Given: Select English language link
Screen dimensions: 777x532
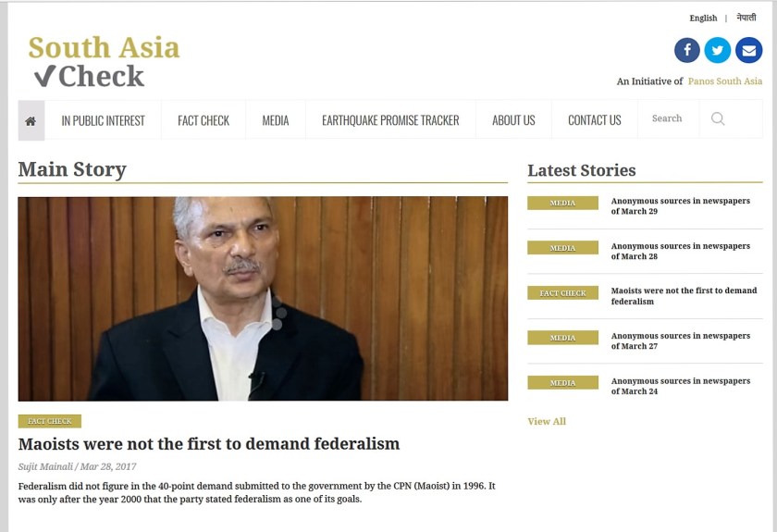Looking at the screenshot, I should (703, 18).
